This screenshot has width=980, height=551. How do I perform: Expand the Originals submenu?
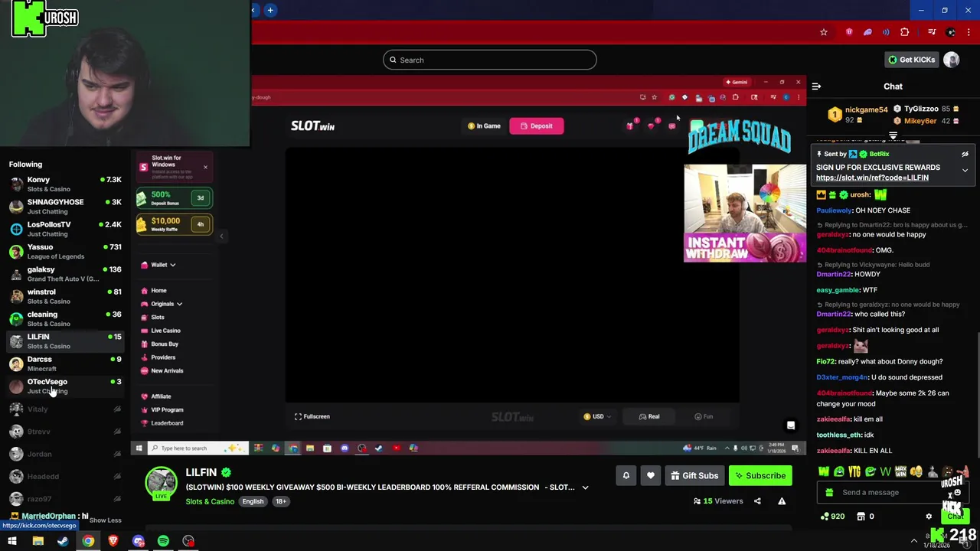click(162, 304)
